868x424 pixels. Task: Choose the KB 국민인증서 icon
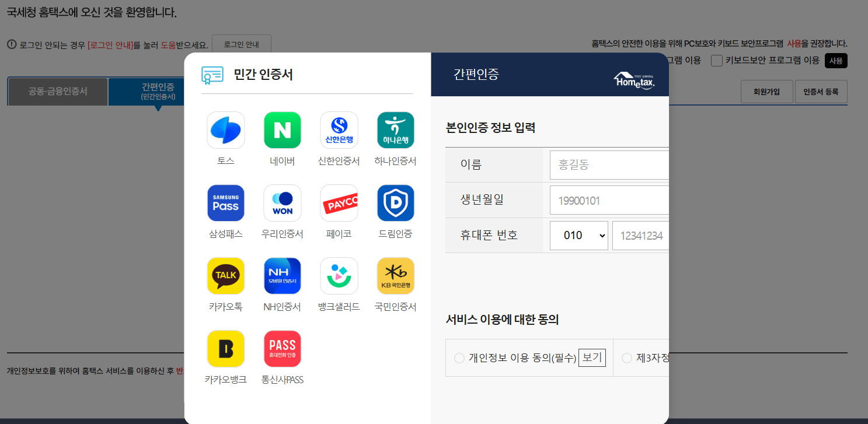395,275
